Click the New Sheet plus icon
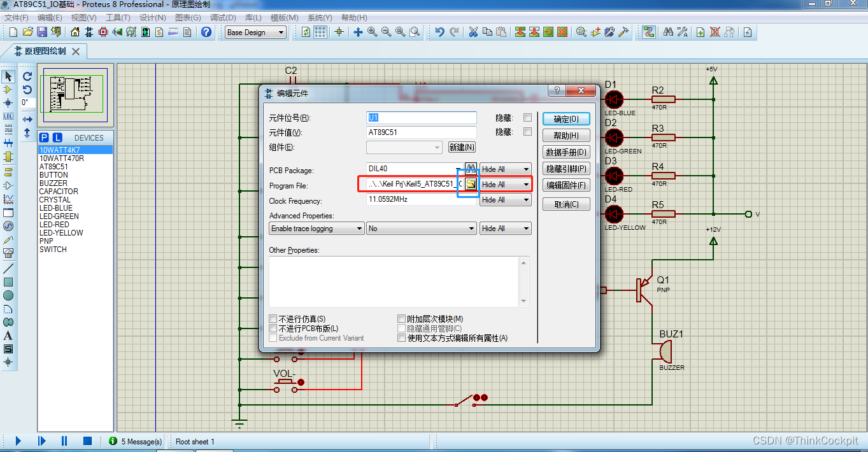The height and width of the screenshot is (452, 868). tap(701, 32)
